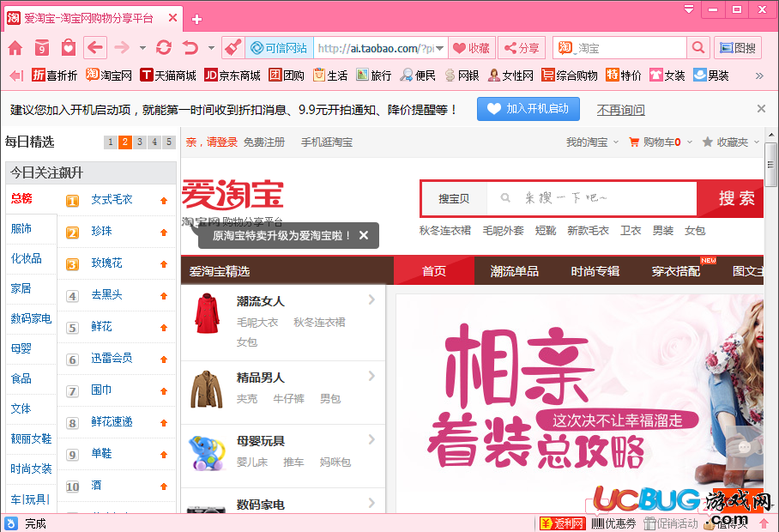Screen dimensions: 779x532
Task: Open 女式毛衣 trending item
Action: (x=112, y=199)
